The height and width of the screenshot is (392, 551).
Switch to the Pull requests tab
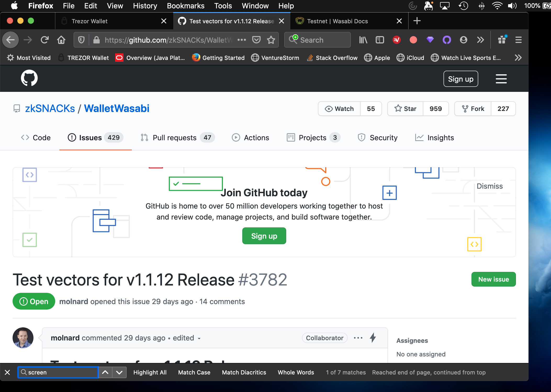pyautogui.click(x=174, y=138)
